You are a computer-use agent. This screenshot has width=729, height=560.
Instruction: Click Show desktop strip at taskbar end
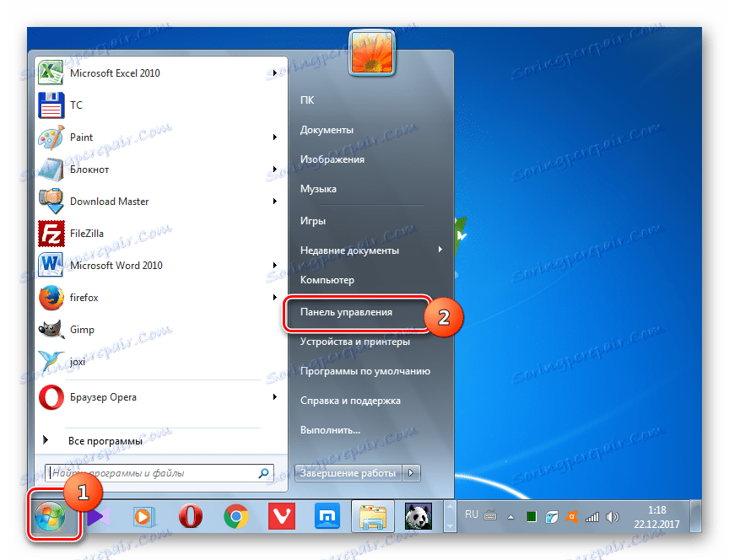coord(695,516)
